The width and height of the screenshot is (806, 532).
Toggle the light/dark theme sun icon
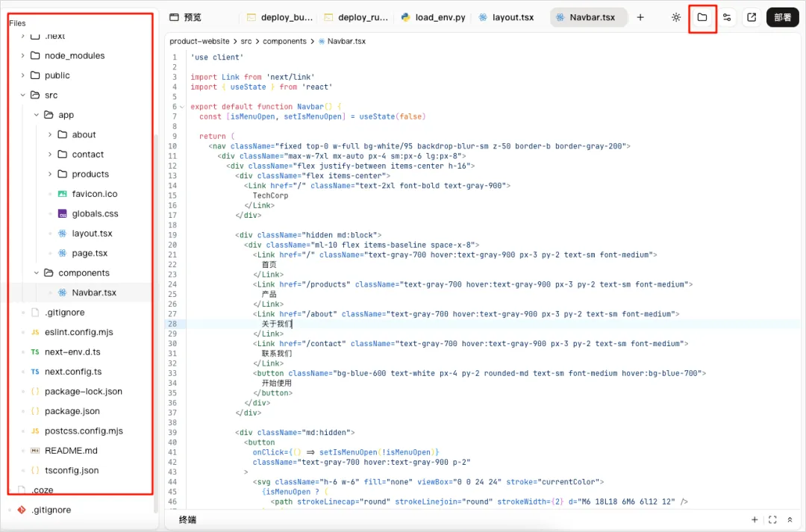click(x=676, y=17)
